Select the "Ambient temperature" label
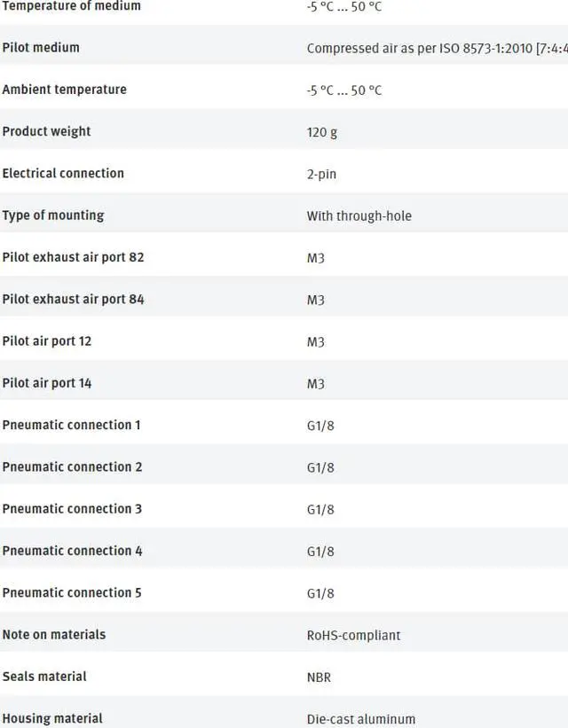 (64, 90)
